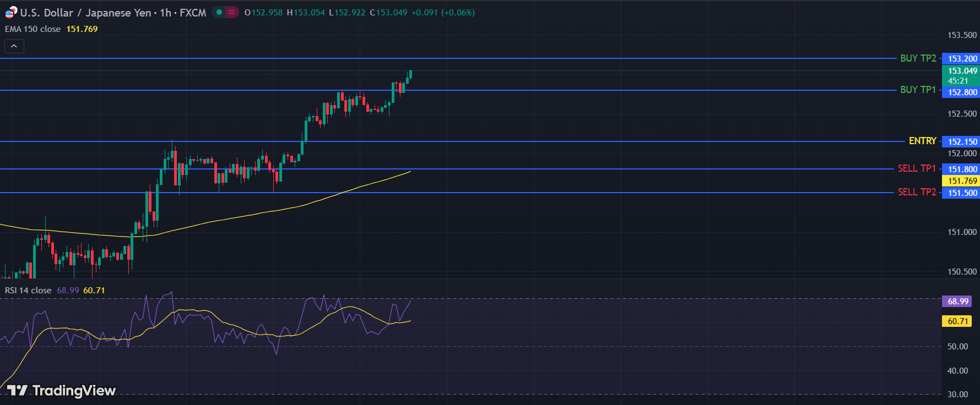Click the purple RSI 68.99 value tag
980x405 pixels.
click(957, 302)
